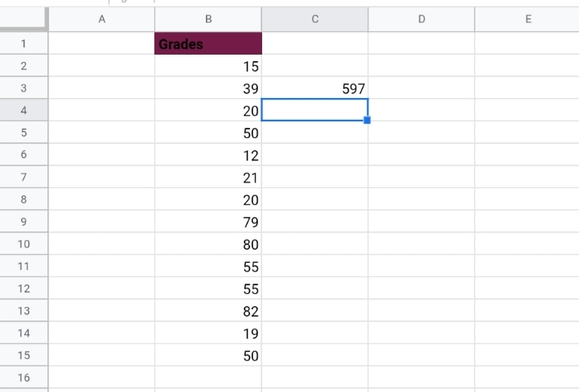This screenshot has width=579, height=392.
Task: Select column E header
Action: click(x=528, y=19)
